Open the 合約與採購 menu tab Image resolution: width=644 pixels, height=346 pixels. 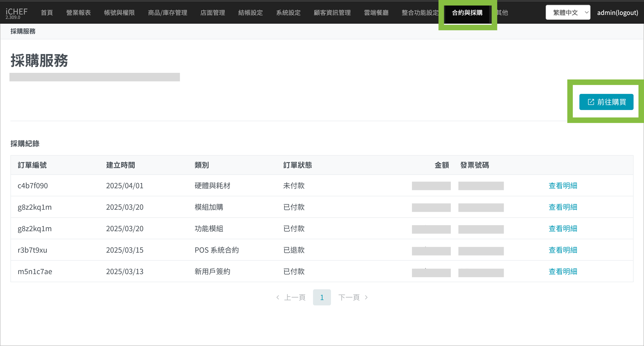coord(467,12)
